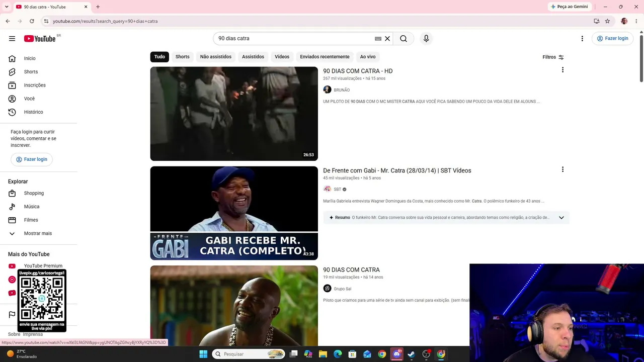Open a new browser tab
This screenshot has height=362, width=644.
[98, 7]
